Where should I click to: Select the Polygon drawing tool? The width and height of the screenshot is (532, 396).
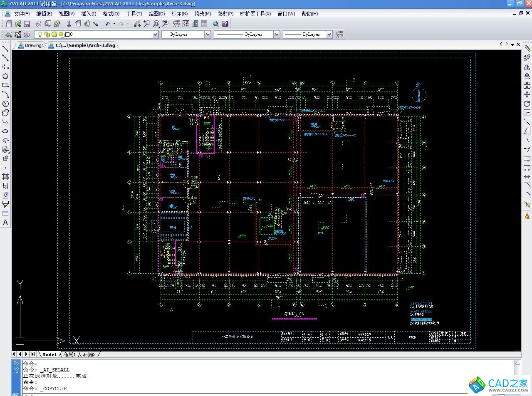5,76
